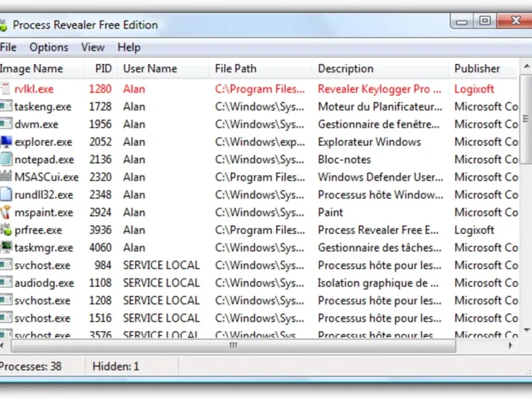
Task: Select the explorer.exe process name
Action: click(x=43, y=142)
